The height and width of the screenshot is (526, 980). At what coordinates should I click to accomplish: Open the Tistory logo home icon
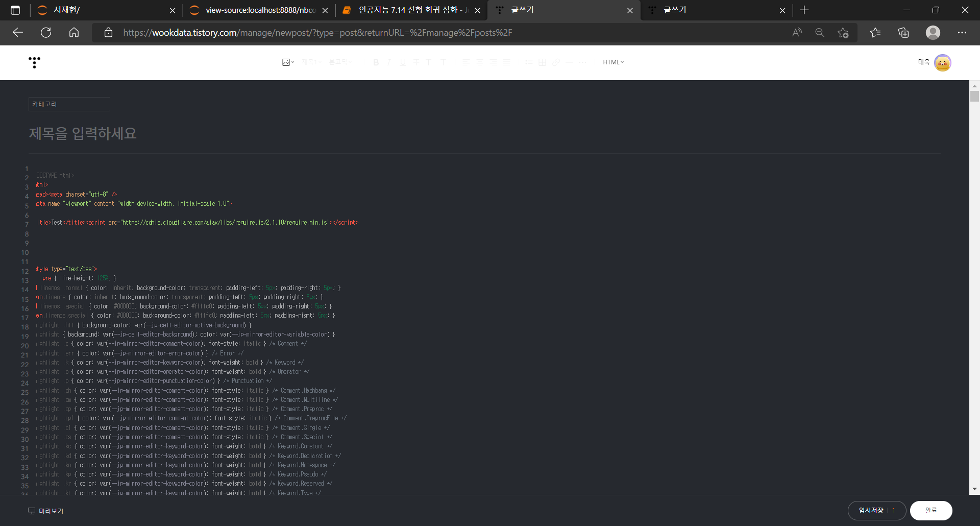coord(34,62)
